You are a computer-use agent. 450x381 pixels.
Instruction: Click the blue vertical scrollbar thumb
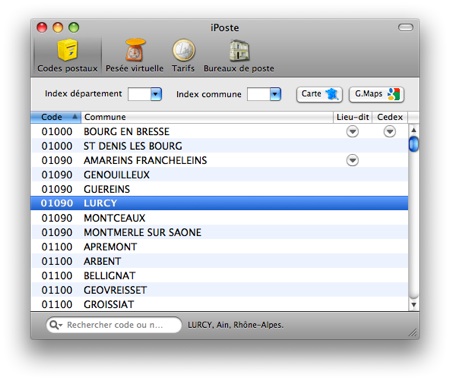click(413, 144)
